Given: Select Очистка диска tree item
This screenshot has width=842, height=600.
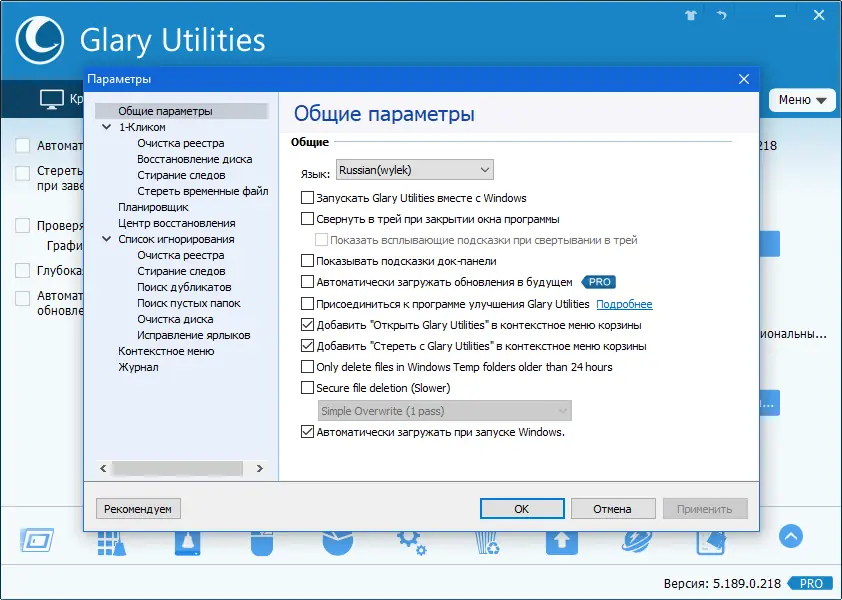Looking at the screenshot, I should click(175, 319).
